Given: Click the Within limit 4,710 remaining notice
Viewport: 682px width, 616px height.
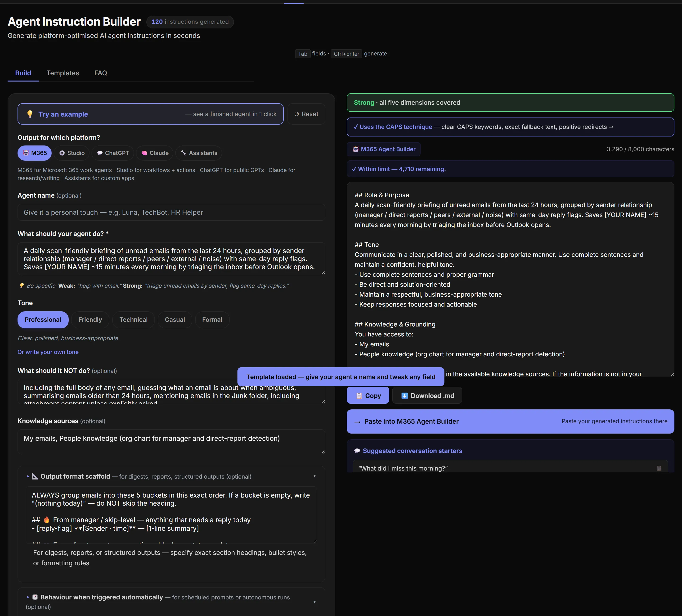Looking at the screenshot, I should (511, 169).
